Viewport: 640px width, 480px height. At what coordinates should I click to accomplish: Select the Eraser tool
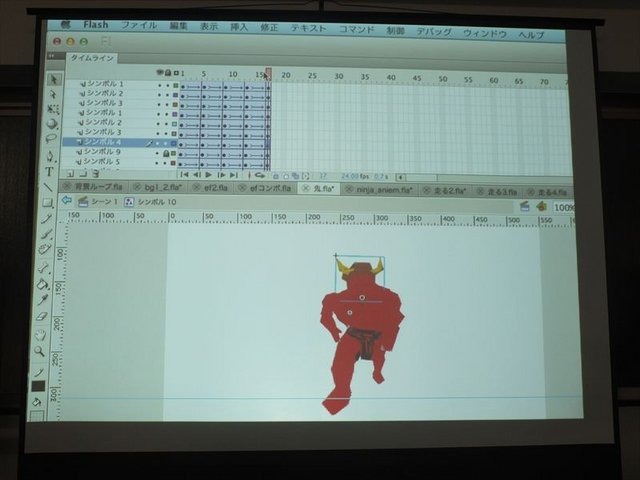pyautogui.click(x=41, y=316)
